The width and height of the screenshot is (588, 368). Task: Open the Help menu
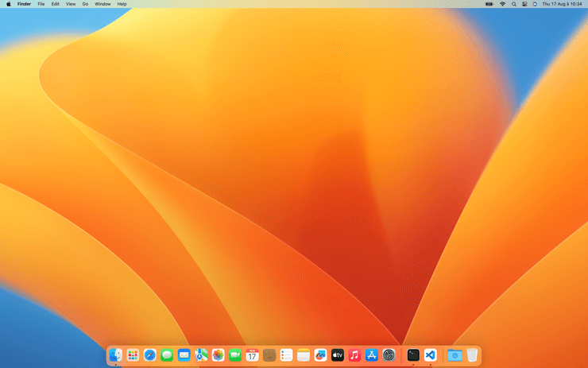[x=122, y=4]
